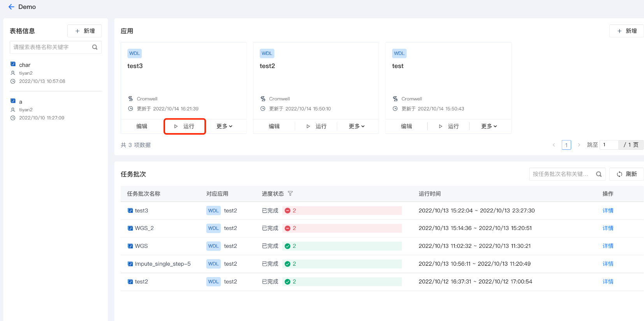Add a new application via 新增 button
Screen dimensions: 644x321
(x=626, y=31)
